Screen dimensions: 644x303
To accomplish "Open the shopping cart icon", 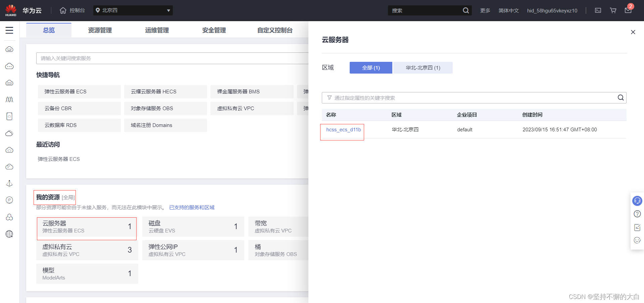I will [613, 10].
